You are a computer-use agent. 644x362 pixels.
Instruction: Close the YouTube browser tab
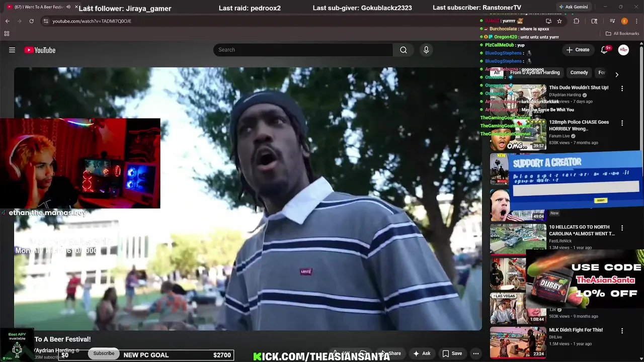click(x=77, y=7)
